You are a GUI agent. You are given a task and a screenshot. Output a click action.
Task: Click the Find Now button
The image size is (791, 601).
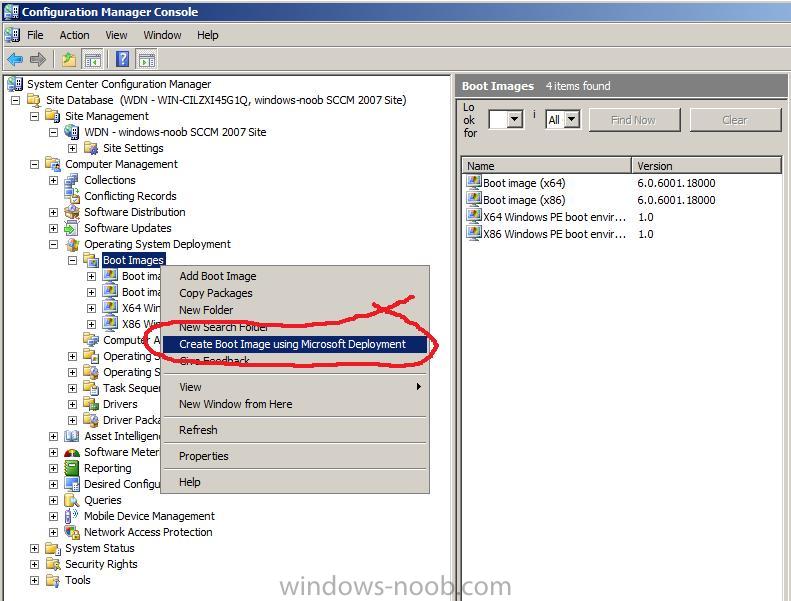[634, 120]
